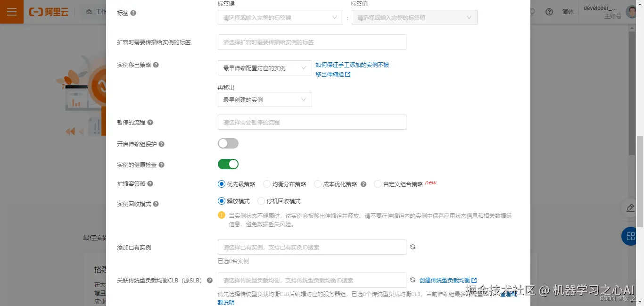
Task: Click help icon next to 关联传统型负载均衡CLB
Action: [x=210, y=280]
